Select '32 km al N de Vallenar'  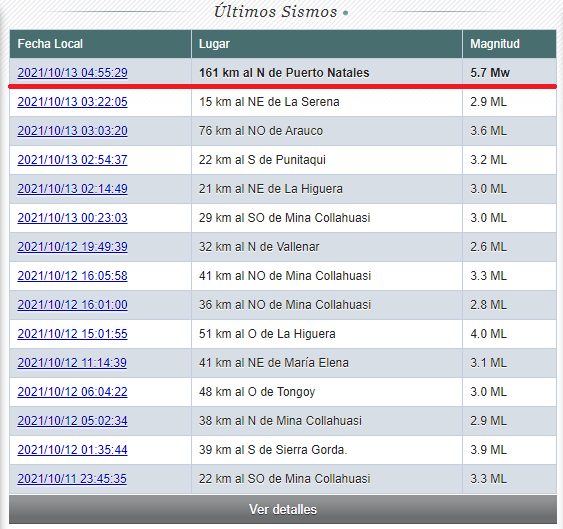point(259,247)
